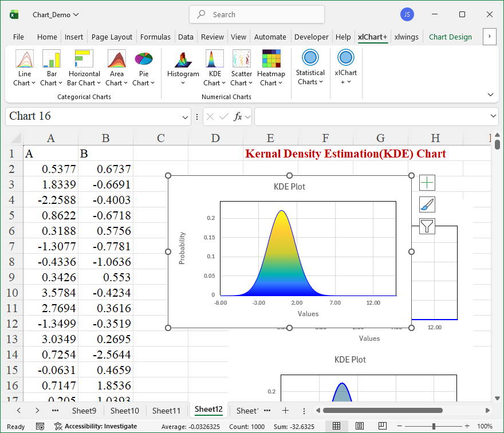Click the KDE Chart icon
The width and height of the screenshot is (504, 433).
[215, 59]
